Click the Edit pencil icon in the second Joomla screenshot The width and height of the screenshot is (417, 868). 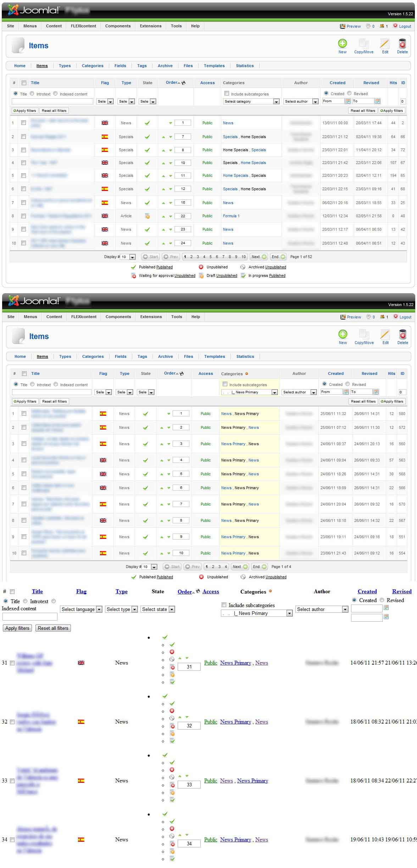pyautogui.click(x=385, y=334)
